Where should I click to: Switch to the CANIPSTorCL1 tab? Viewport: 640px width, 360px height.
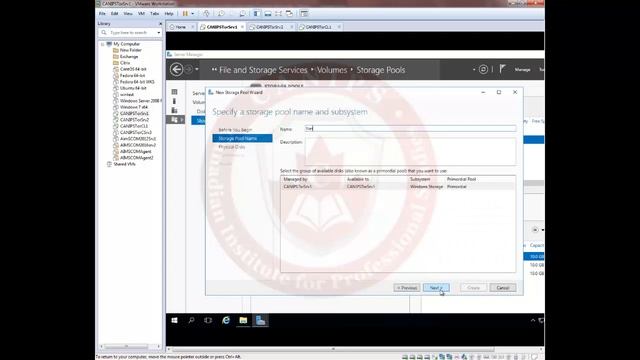[x=318, y=27]
